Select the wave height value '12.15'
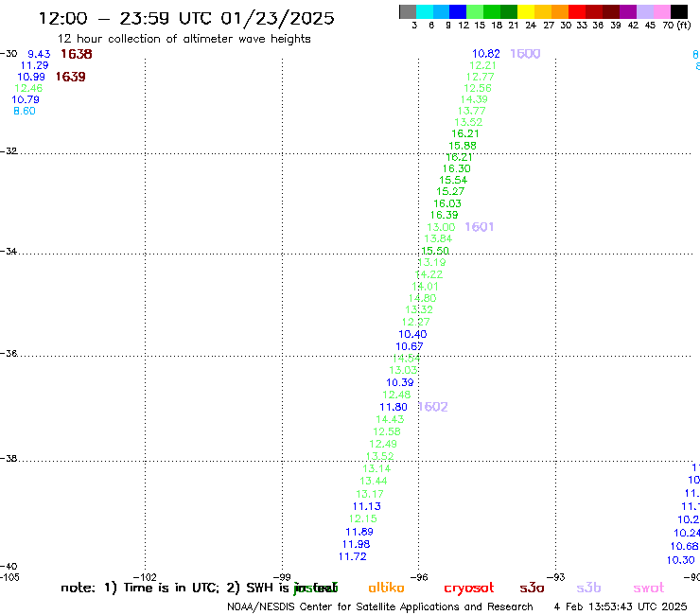 pos(363,519)
